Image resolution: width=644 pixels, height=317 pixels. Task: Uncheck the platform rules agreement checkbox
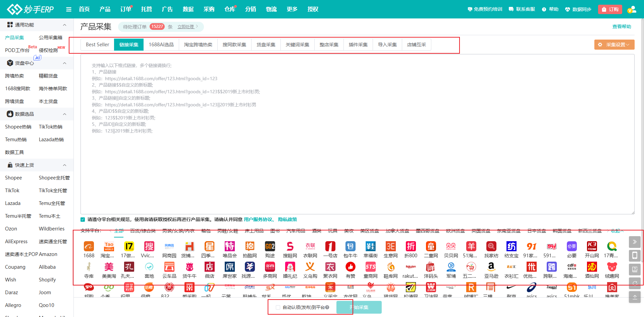point(83,219)
